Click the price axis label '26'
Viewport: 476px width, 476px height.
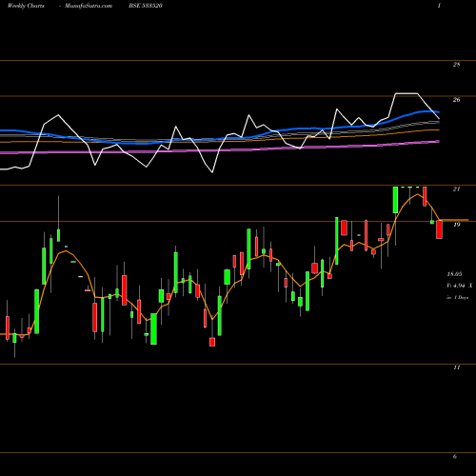pos(456,100)
